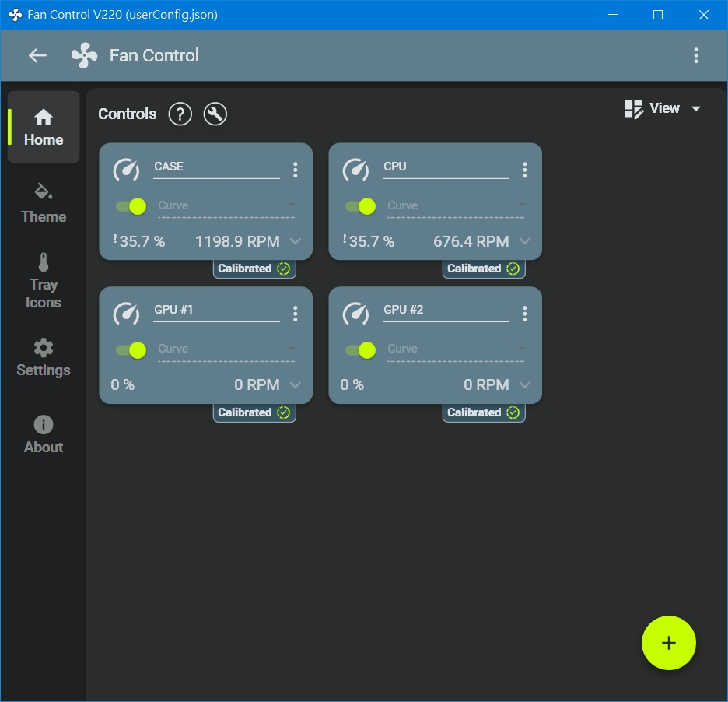Open the Theme section in sidebar
The width and height of the screenshot is (728, 702).
point(44,204)
